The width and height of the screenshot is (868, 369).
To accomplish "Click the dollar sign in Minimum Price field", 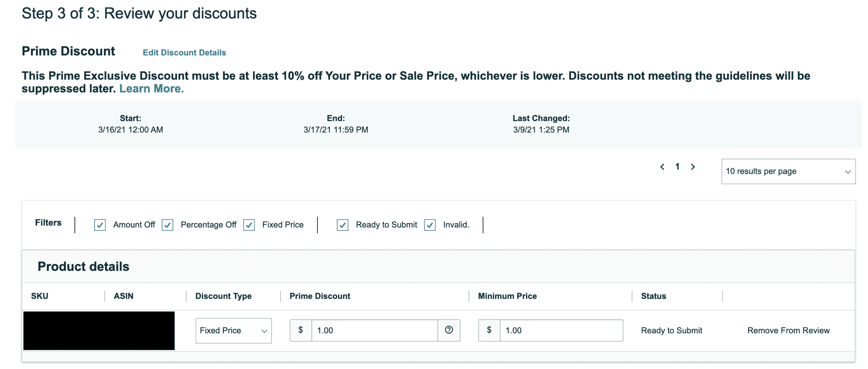I will coord(489,330).
